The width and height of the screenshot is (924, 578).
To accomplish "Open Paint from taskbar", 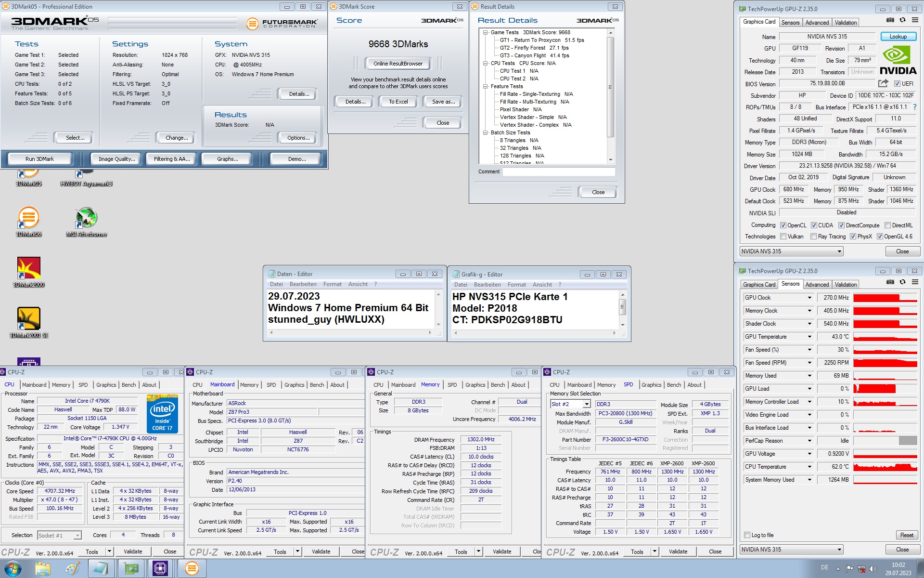I will click(72, 569).
